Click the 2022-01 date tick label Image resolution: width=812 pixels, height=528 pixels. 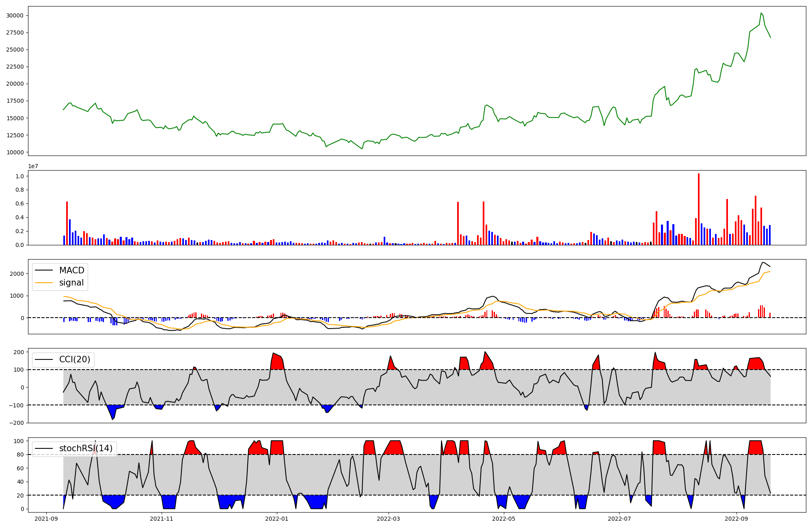[x=277, y=519]
